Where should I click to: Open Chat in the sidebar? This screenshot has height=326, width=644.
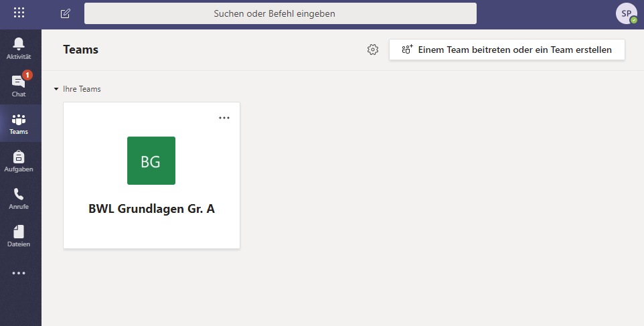coord(19,85)
